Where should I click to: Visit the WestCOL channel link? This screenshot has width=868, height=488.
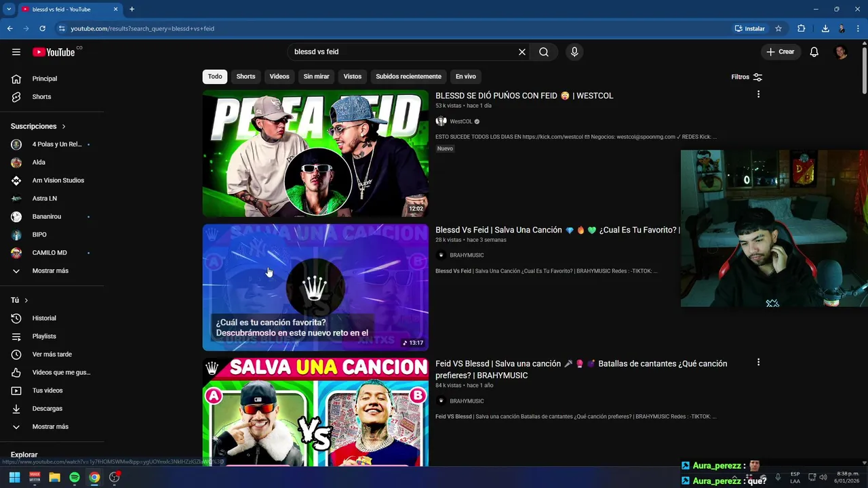[x=461, y=121]
